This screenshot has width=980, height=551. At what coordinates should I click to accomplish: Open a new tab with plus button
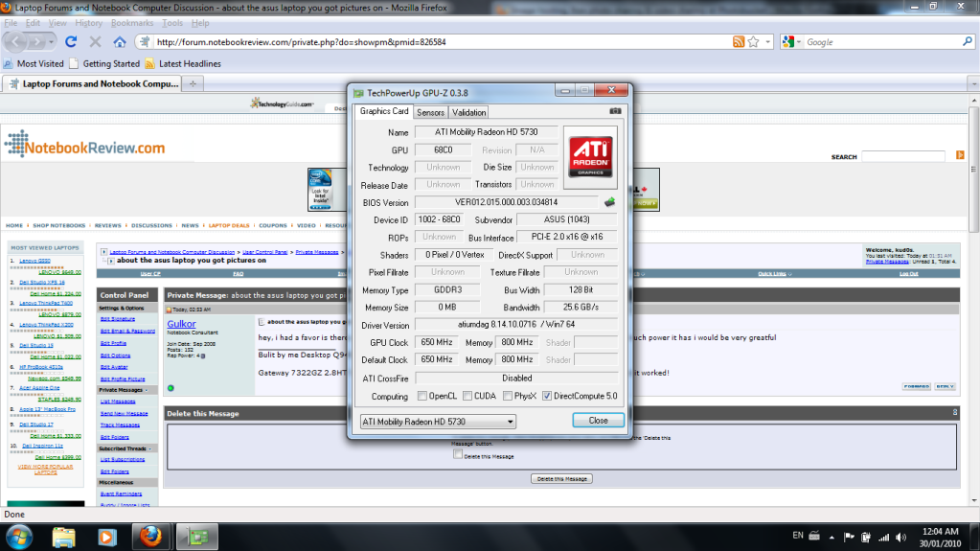[194, 83]
